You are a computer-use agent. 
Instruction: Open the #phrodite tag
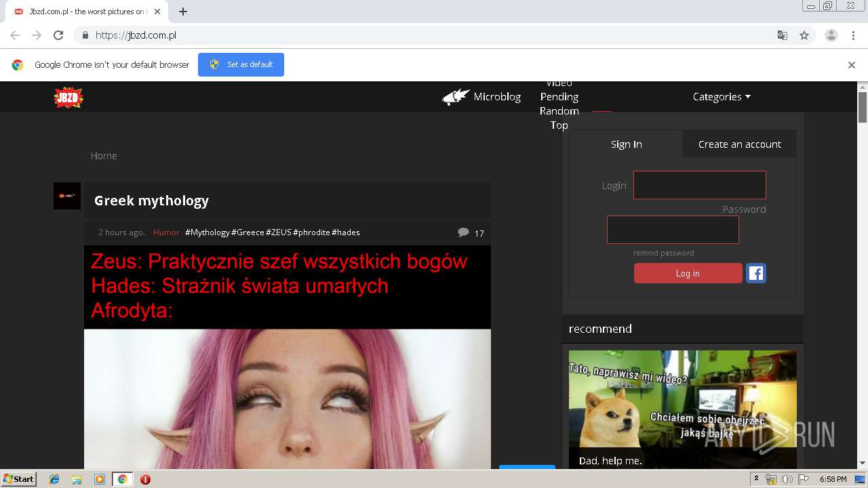311,232
